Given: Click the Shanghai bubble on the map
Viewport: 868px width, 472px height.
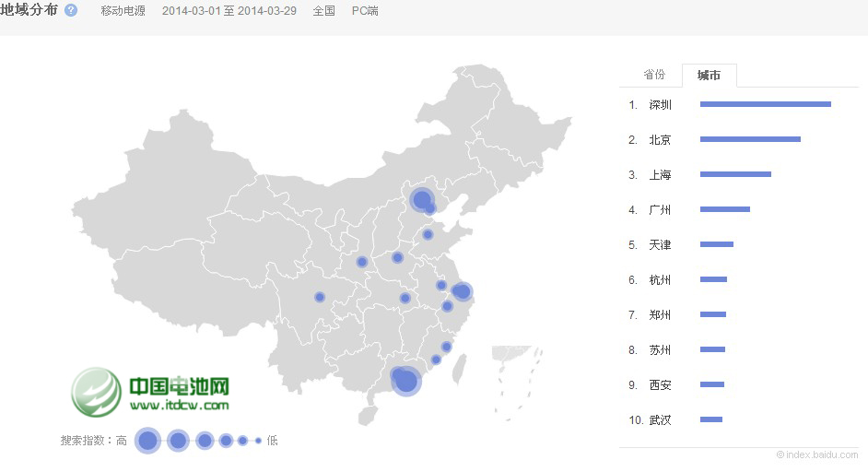Looking at the screenshot, I should tap(463, 291).
